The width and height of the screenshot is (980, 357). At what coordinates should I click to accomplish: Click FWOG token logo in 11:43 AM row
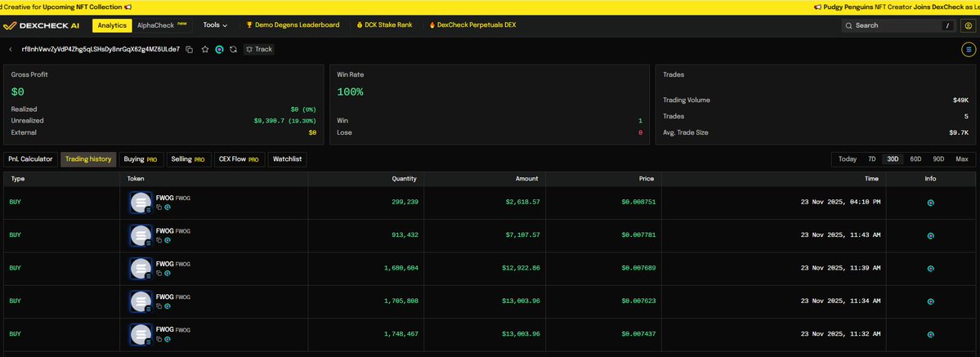(141, 236)
